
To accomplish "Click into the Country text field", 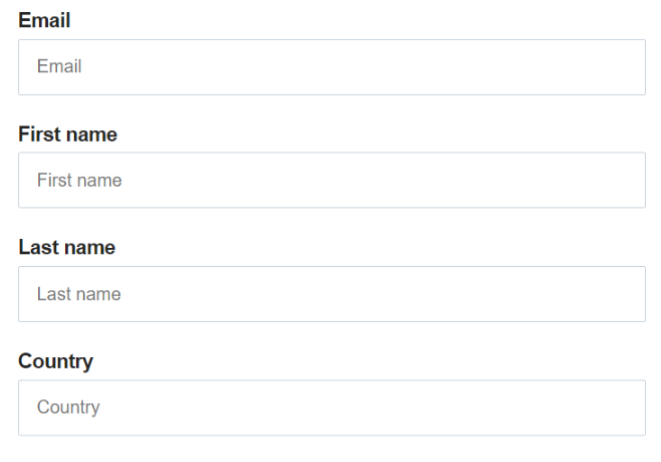I will pos(332,408).
